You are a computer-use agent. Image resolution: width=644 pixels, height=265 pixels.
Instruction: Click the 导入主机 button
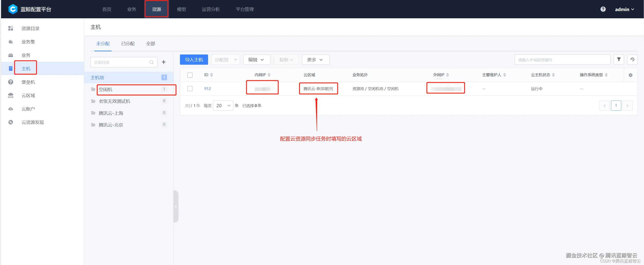[x=194, y=60]
